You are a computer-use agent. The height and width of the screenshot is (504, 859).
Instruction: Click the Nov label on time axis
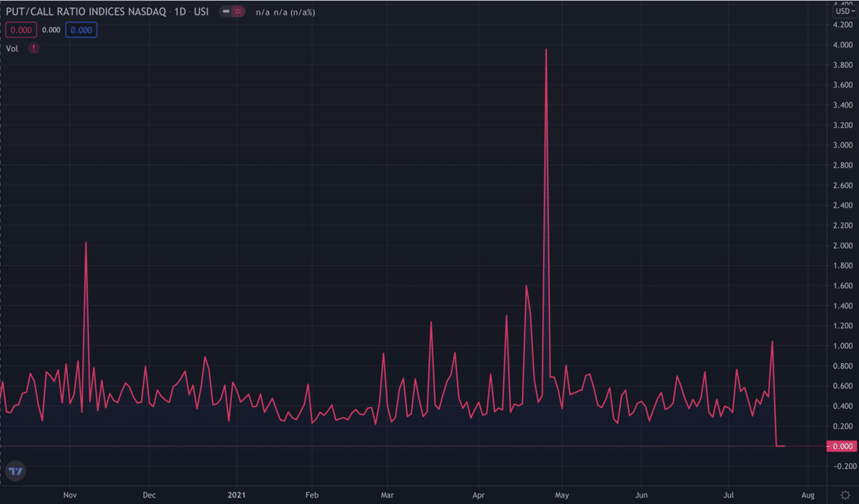(69, 495)
